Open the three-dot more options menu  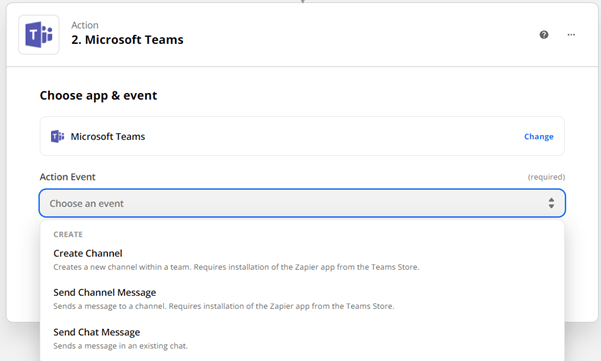pos(571,35)
